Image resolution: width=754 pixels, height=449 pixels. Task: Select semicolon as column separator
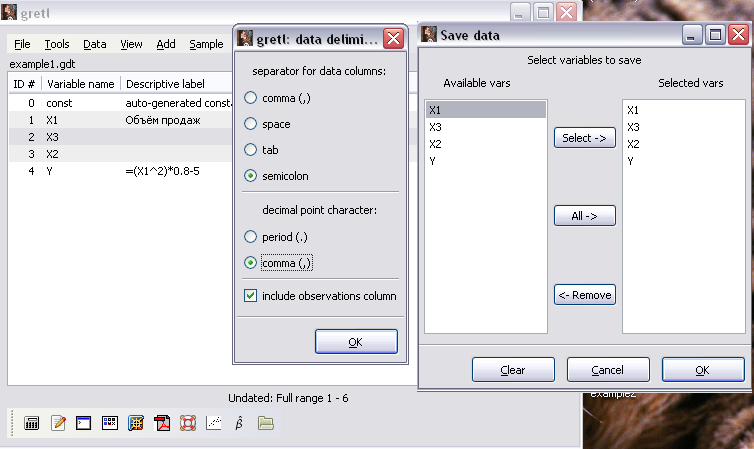tap(251, 176)
